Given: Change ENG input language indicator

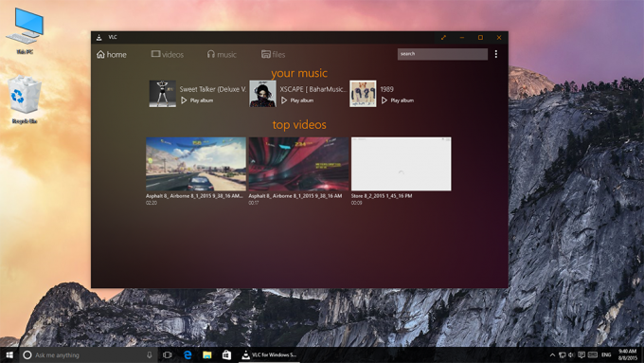Looking at the screenshot, I should pyautogui.click(x=606, y=354).
